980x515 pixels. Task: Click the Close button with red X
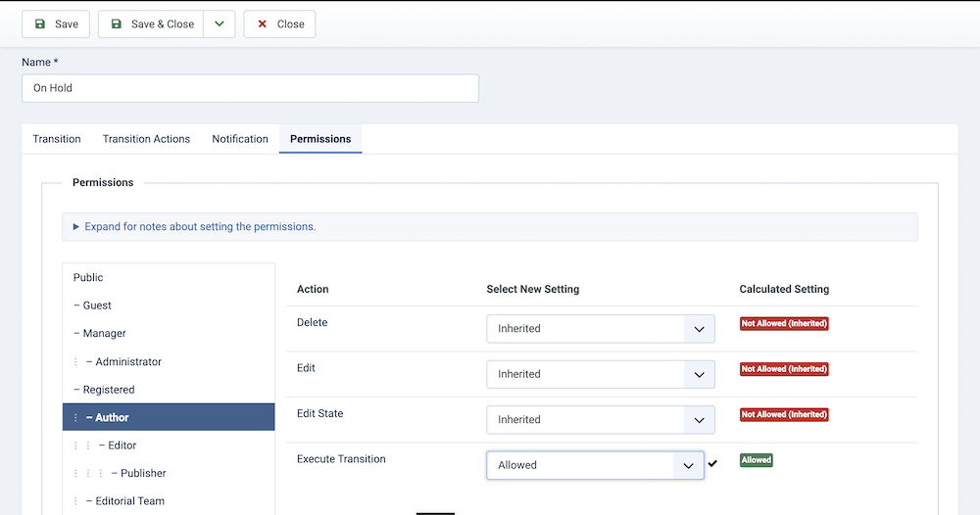point(279,24)
